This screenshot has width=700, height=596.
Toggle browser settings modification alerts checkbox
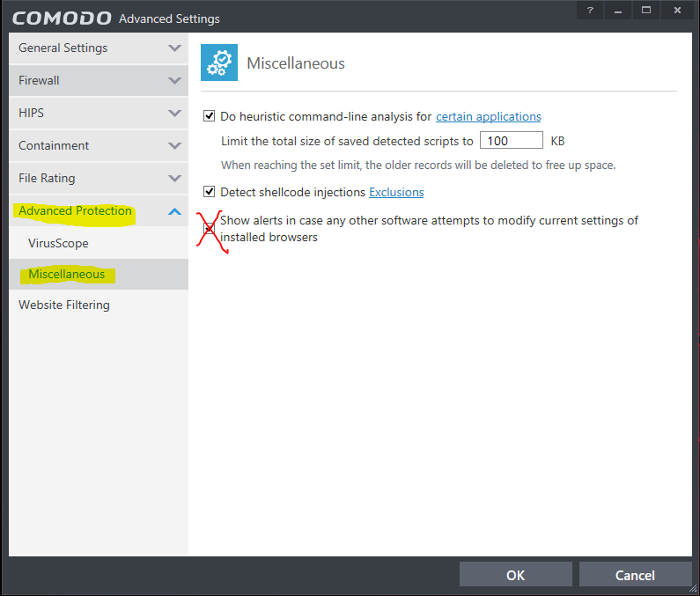210,228
